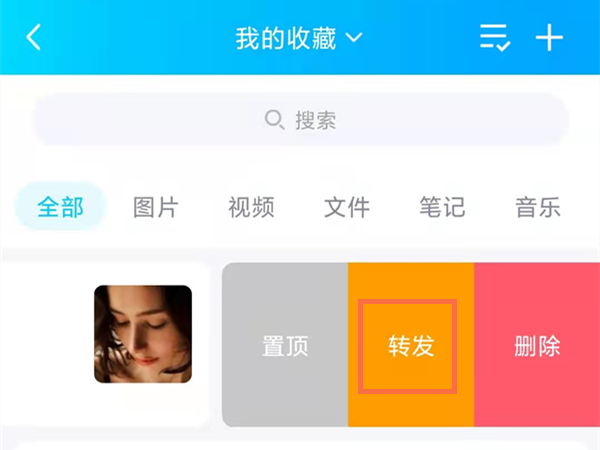Expand the chevron beside 我的收藏
The image size is (600, 450).
[354, 38]
